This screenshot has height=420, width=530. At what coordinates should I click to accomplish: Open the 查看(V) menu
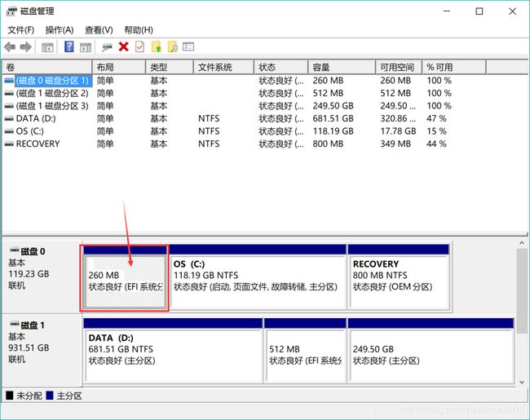click(x=99, y=30)
